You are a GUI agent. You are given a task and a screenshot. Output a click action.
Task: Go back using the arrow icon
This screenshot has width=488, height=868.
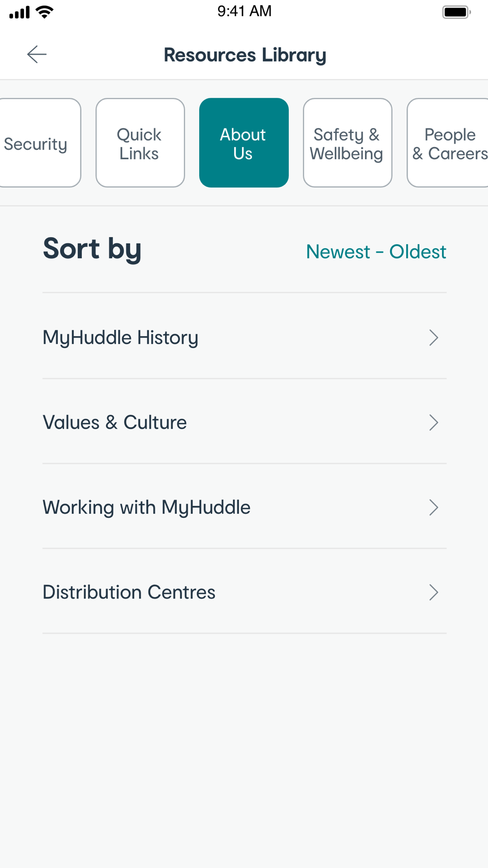37,54
